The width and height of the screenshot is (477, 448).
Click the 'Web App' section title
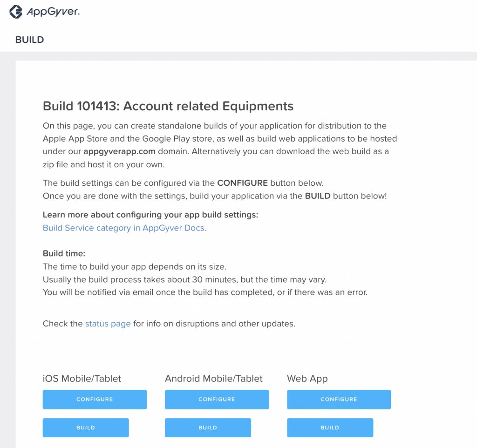pos(307,379)
